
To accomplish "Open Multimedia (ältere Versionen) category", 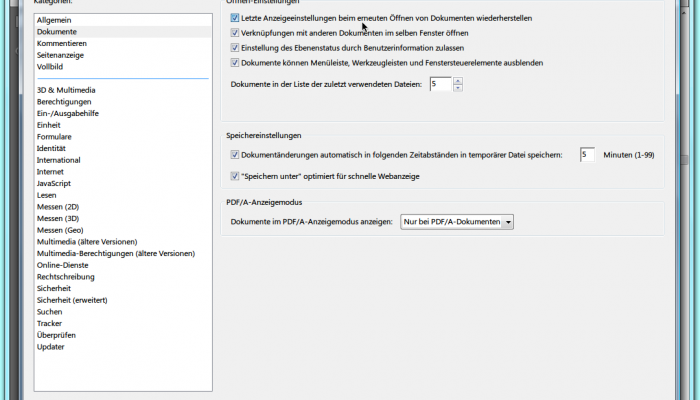I will (x=87, y=242).
